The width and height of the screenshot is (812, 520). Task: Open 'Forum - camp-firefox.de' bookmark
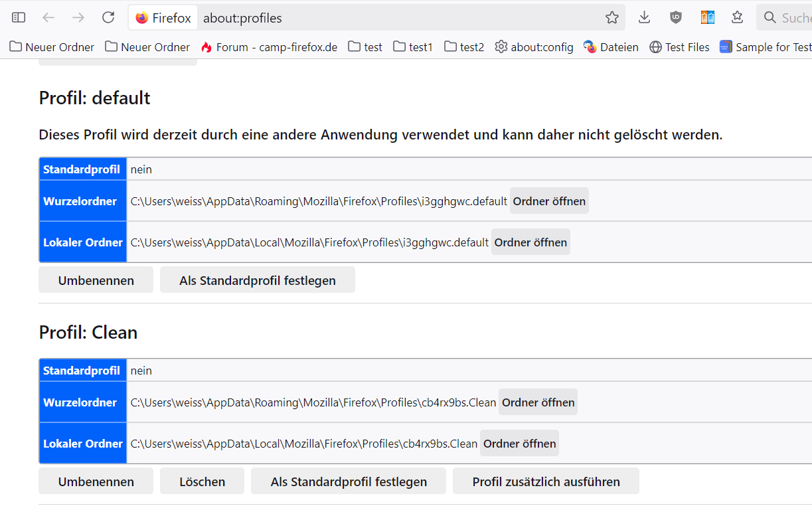(x=269, y=47)
